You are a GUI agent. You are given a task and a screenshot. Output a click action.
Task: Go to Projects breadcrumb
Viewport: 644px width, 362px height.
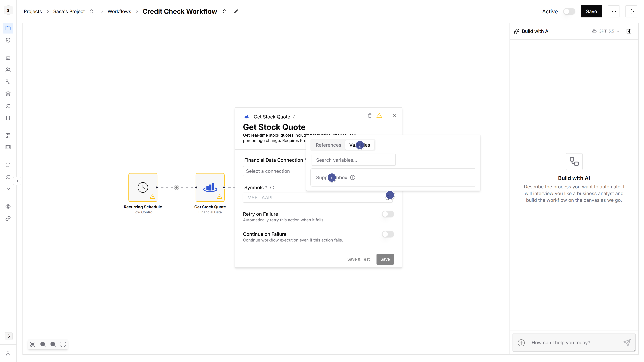33,12
